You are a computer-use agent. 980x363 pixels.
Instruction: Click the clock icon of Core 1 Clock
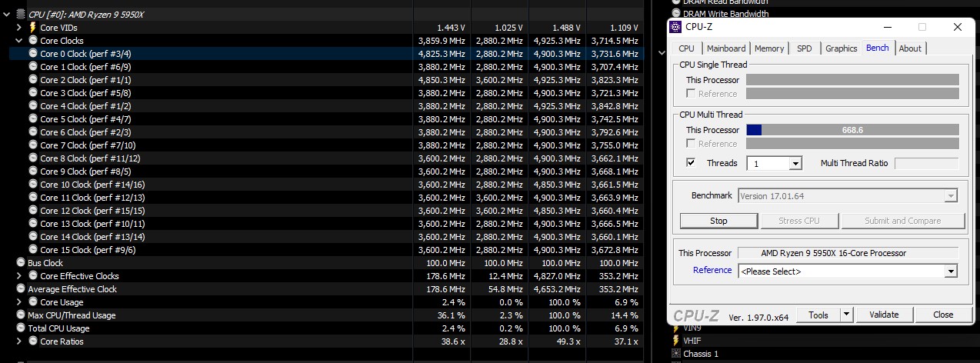click(x=33, y=67)
